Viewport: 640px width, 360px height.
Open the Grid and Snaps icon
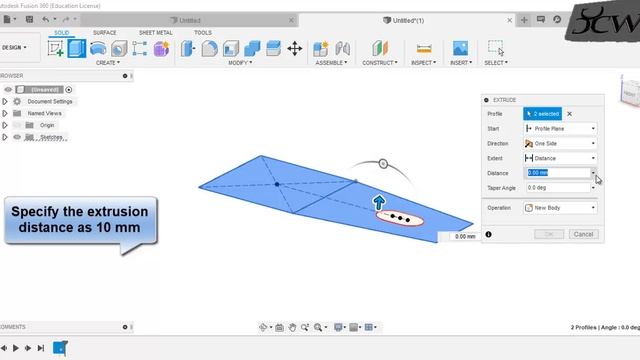[353, 327]
